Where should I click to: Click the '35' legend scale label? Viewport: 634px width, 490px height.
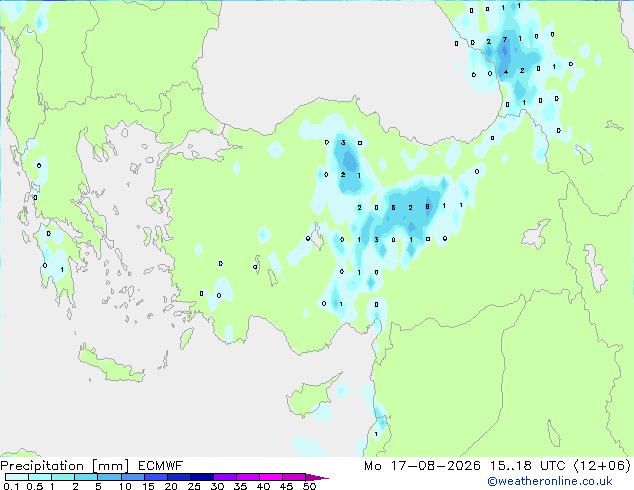click(x=240, y=486)
